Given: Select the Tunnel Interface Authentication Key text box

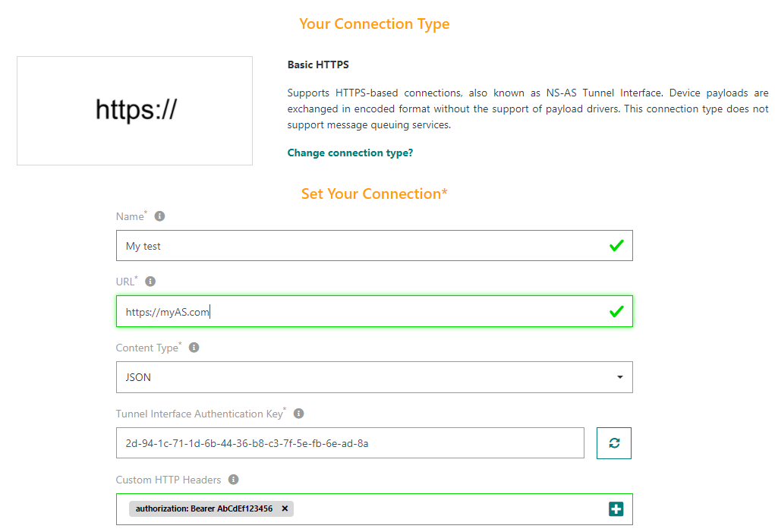Looking at the screenshot, I should click(x=350, y=443).
